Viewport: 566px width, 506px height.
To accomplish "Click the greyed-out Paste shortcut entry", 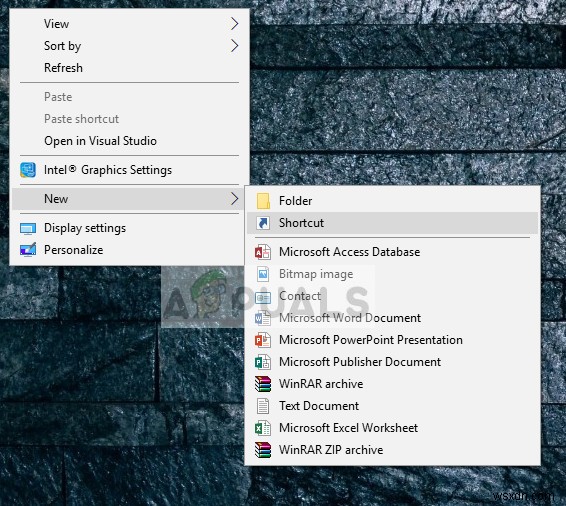I will click(130, 119).
